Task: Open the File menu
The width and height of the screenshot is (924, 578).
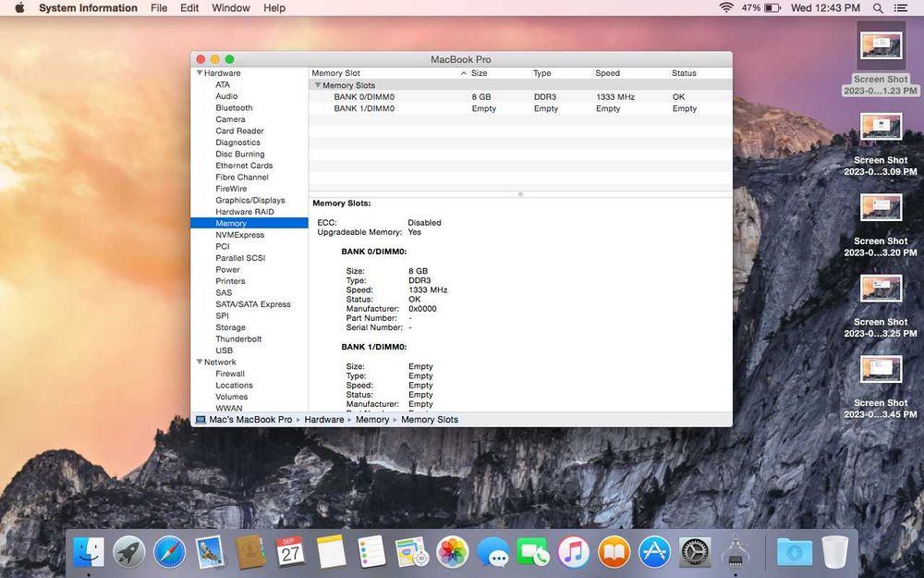Action: (159, 7)
